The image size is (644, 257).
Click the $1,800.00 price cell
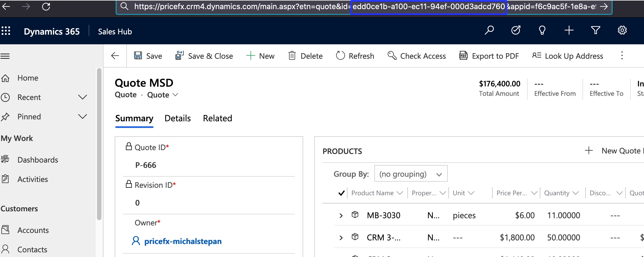[517, 238]
